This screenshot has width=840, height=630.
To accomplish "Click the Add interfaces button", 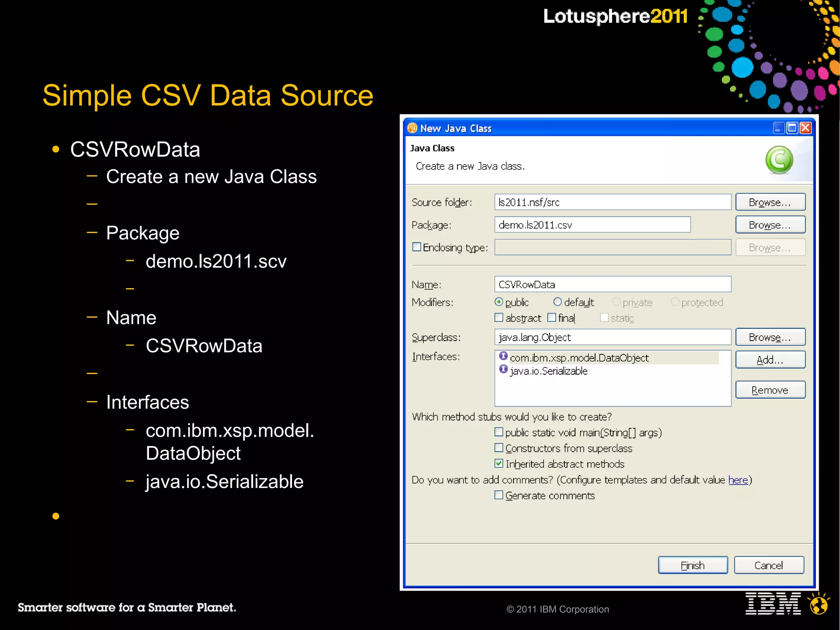I will (x=770, y=360).
